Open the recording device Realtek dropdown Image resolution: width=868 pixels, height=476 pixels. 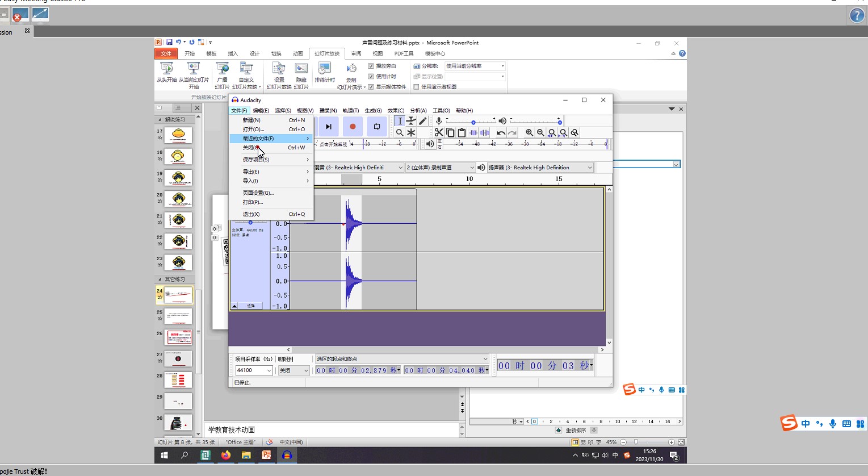(358, 168)
